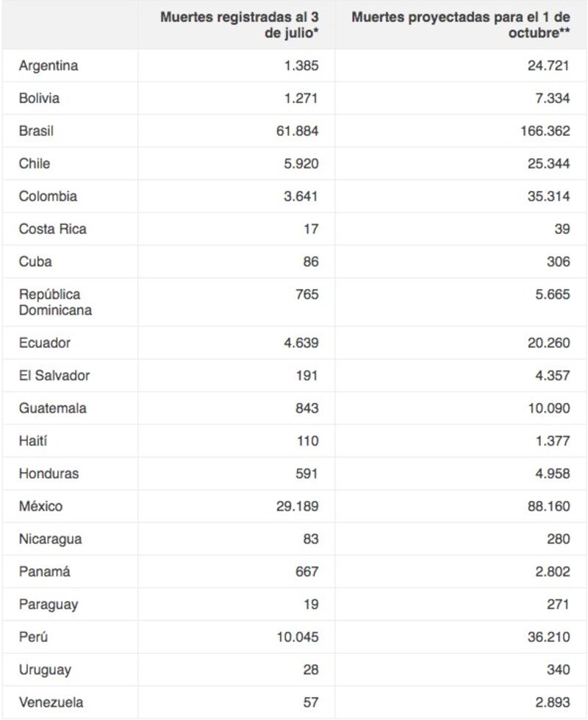Click Venezuela's projected value 2.893
The image size is (588, 720).
point(553,702)
